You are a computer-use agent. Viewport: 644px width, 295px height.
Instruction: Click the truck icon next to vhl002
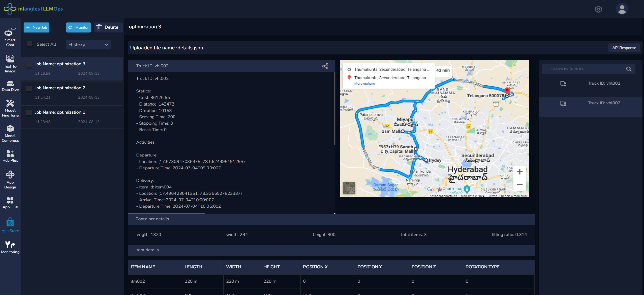tap(563, 103)
